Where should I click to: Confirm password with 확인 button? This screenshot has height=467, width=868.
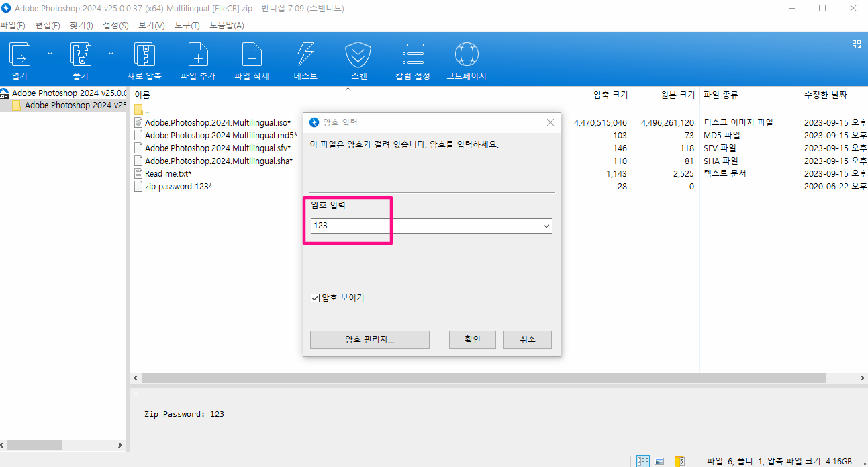point(473,339)
